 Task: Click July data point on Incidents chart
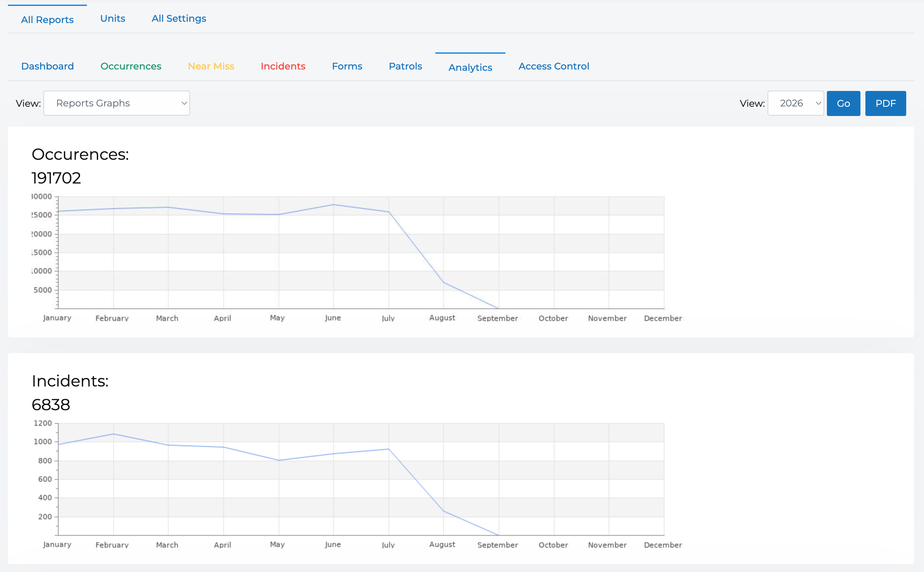pos(389,449)
